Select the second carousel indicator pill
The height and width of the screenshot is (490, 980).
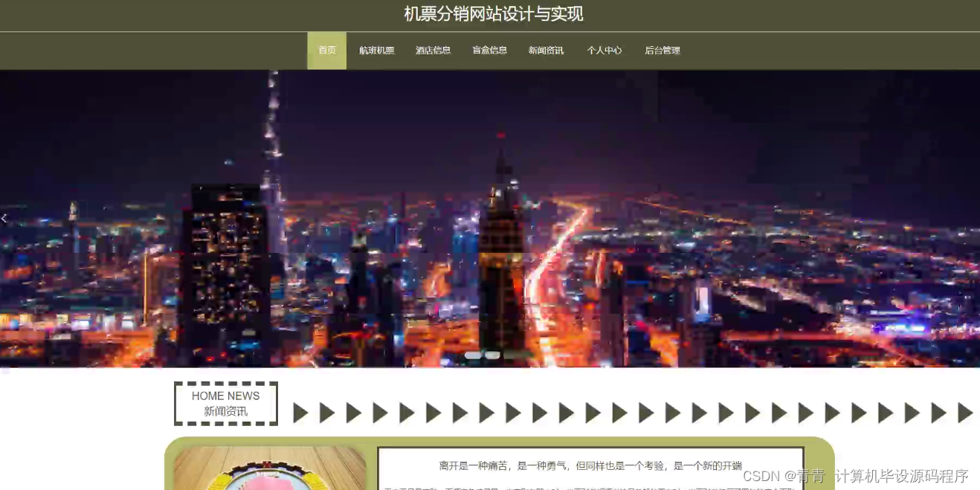492,355
